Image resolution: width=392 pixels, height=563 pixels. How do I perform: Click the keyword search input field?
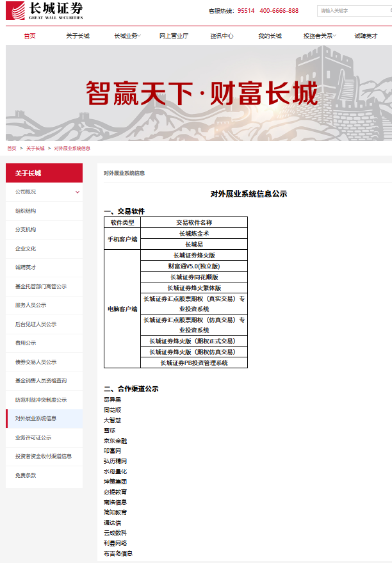[354, 11]
